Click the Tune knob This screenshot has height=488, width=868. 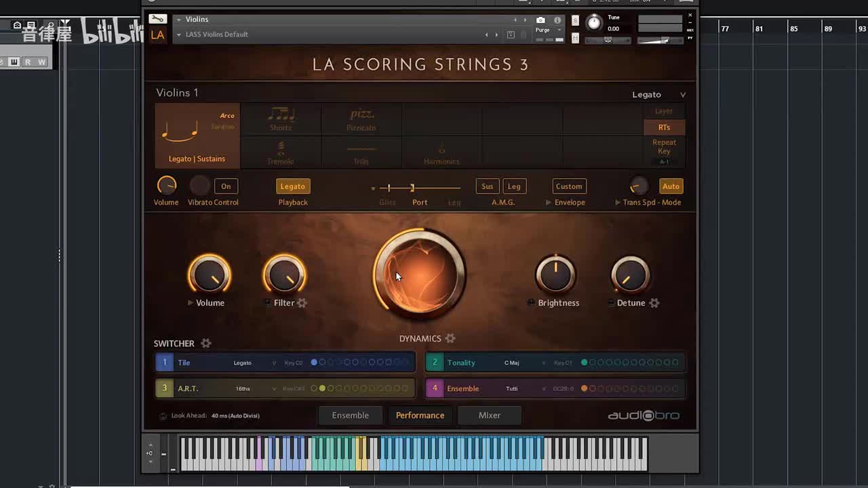pyautogui.click(x=594, y=23)
